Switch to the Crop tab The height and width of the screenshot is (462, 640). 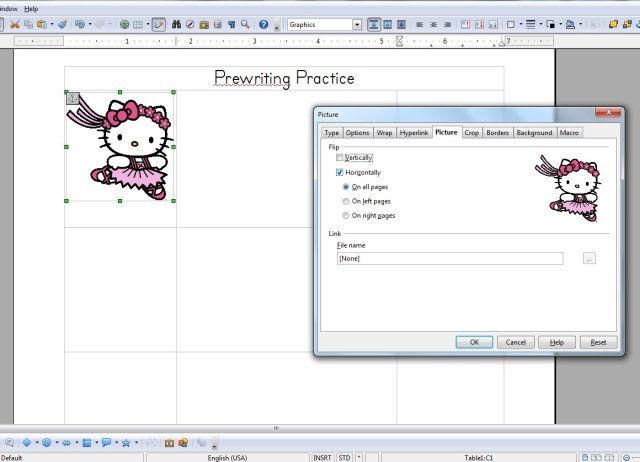[471, 133]
